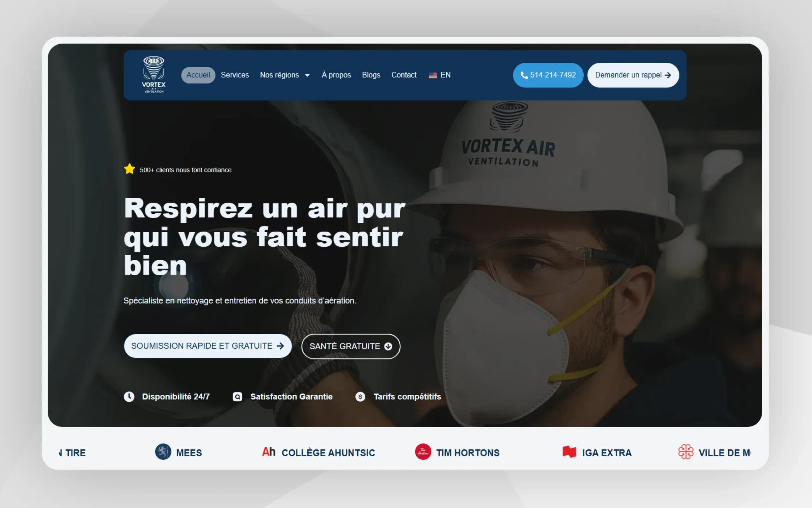Viewport: 812px width, 508px height.
Task: Click the phone icon in the call button
Action: coord(524,75)
